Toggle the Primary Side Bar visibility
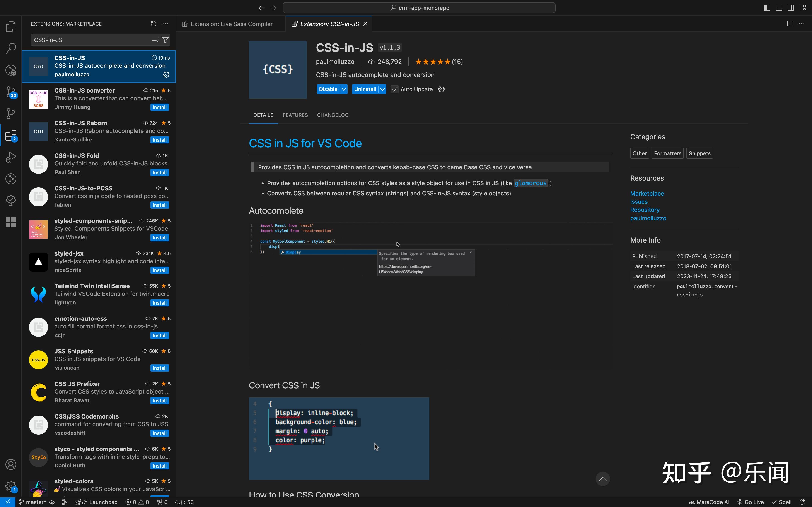 [x=767, y=7]
